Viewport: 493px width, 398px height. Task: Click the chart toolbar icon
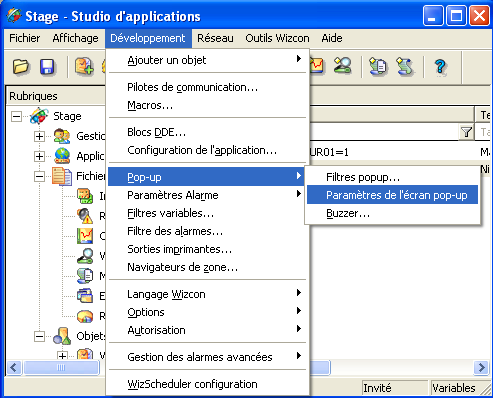[x=316, y=65]
